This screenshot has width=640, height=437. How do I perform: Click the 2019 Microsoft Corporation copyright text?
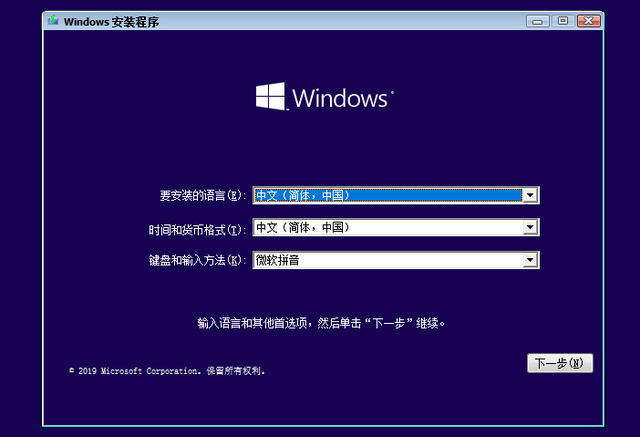(x=167, y=371)
